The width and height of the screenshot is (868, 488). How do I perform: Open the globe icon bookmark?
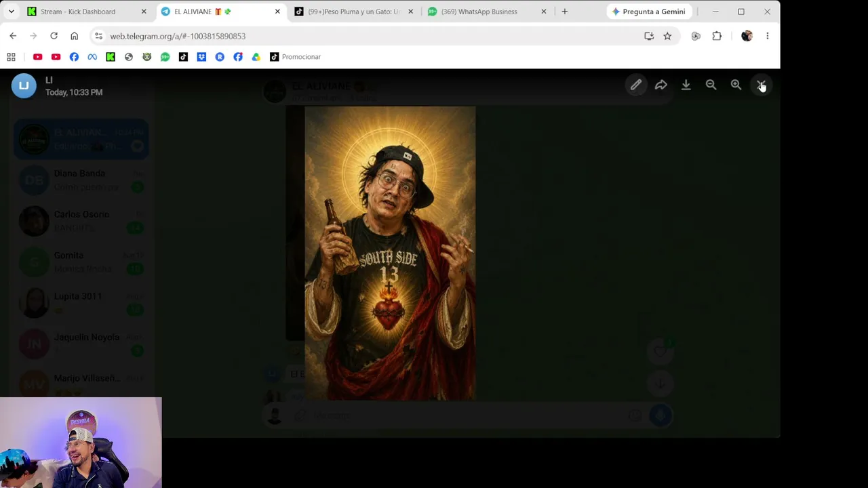click(x=129, y=57)
